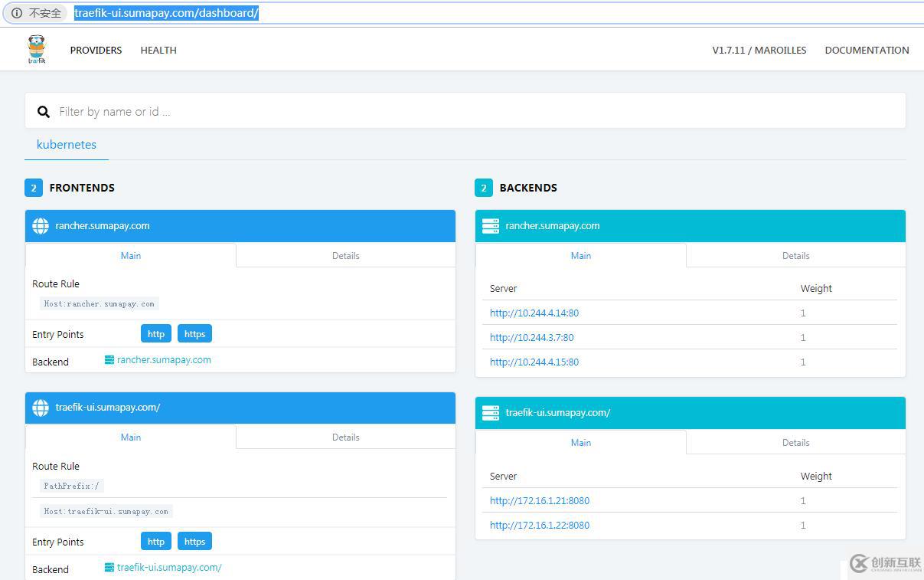
Task: Open server http://10.244.4.15:80
Action: pos(534,362)
